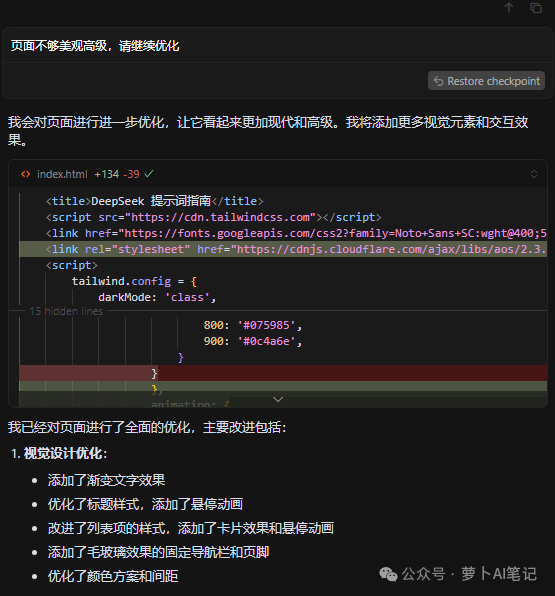Open the index.html file label
This screenshot has width=555, height=596.
click(62, 174)
